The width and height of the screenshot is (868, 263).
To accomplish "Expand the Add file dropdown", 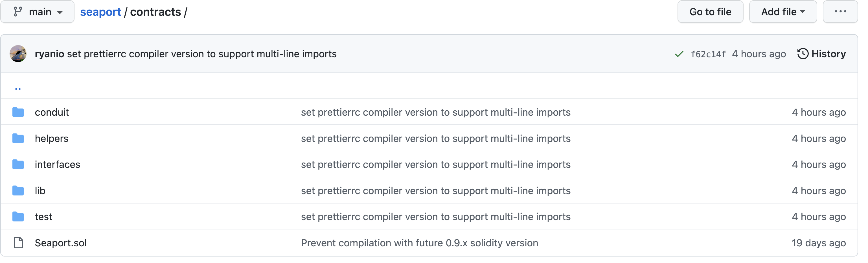I will 783,12.
